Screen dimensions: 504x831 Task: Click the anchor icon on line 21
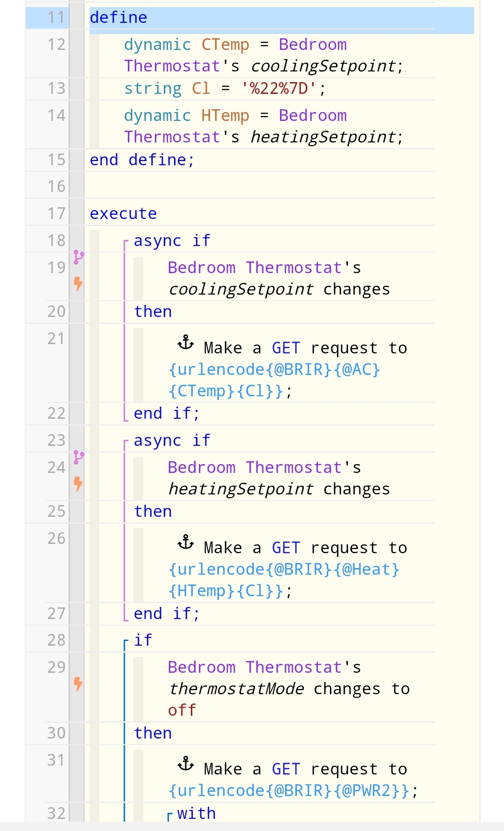tap(186, 343)
